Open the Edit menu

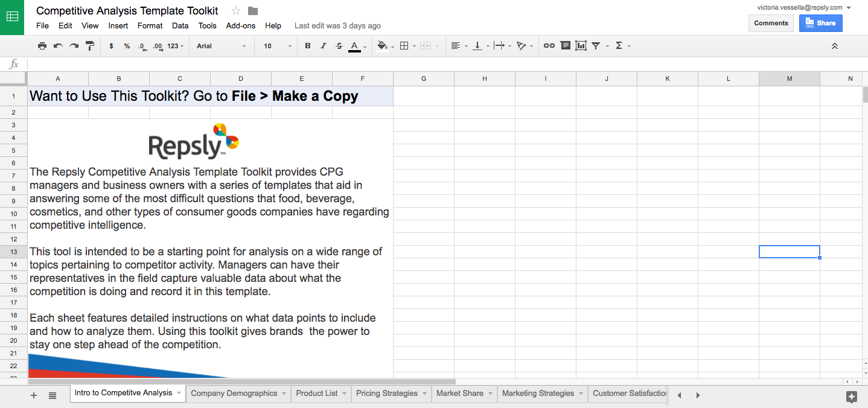pos(65,25)
